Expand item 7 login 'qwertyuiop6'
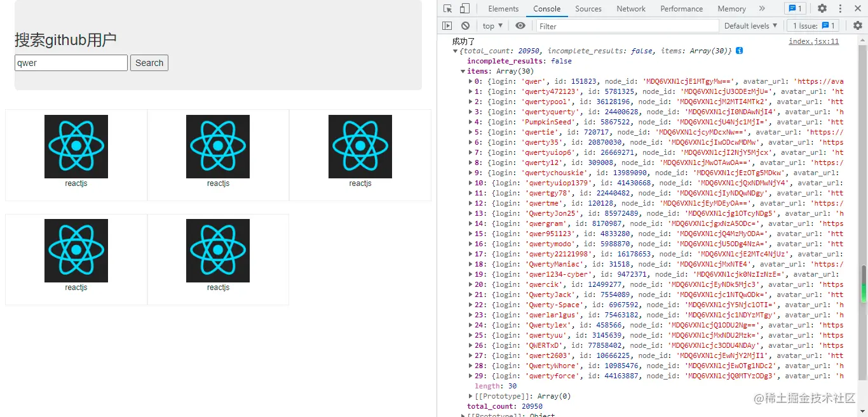 point(470,153)
